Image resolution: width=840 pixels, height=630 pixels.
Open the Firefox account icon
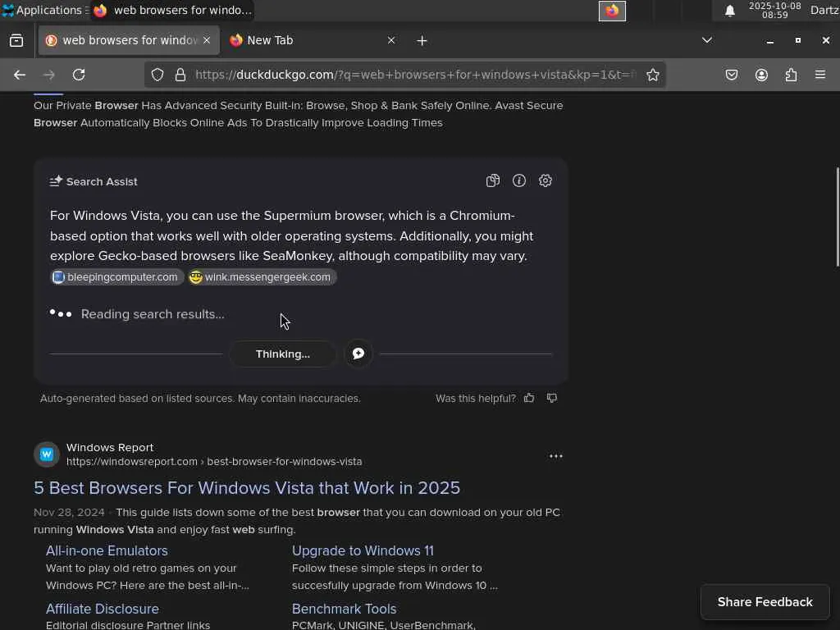(761, 75)
